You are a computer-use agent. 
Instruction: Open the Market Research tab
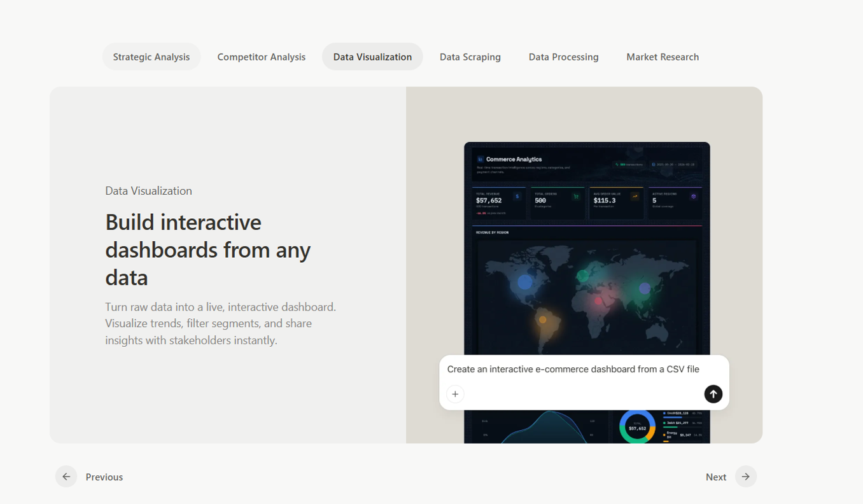click(663, 57)
